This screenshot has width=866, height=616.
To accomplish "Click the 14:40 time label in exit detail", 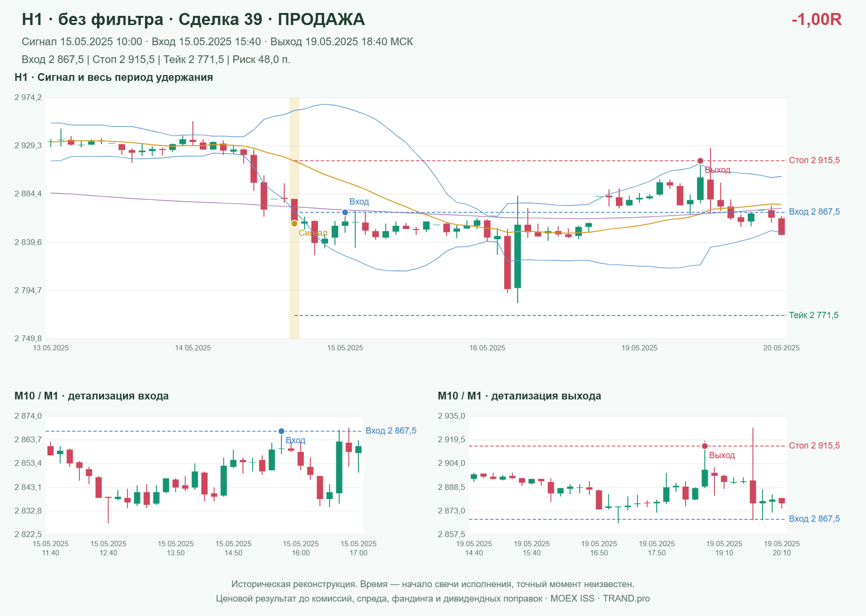I will pos(474,553).
